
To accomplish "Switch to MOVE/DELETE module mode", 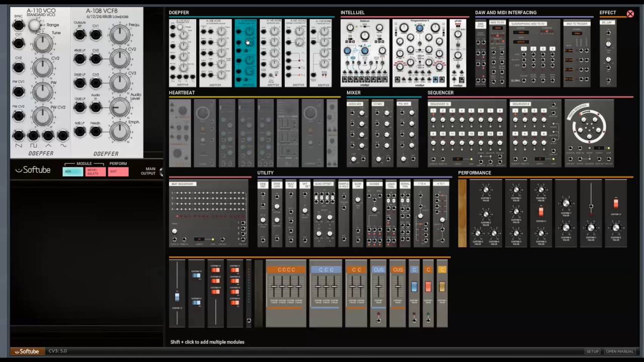I will click(x=95, y=171).
